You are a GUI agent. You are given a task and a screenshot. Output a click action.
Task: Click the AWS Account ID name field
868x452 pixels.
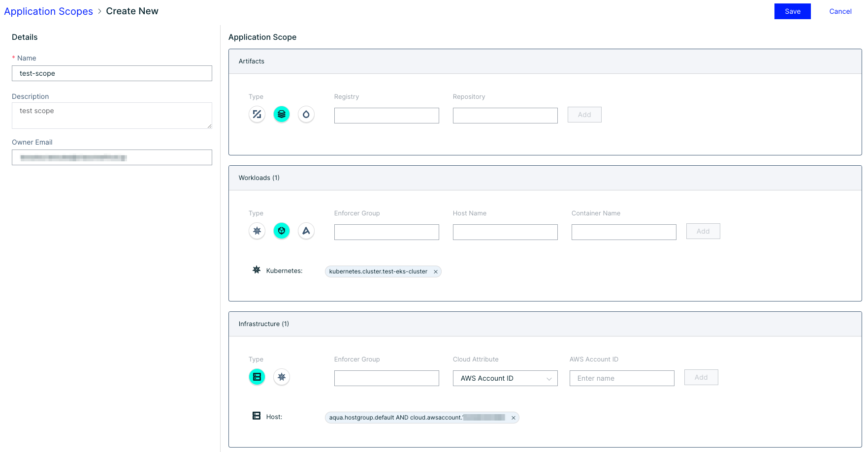[621, 378]
